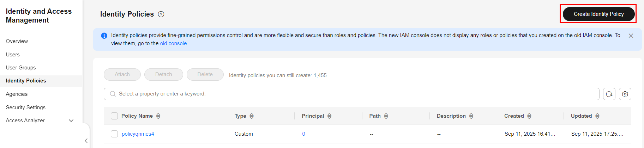The image size is (644, 148).
Task: Open the policyqnmes4 policy link
Action: (138, 134)
